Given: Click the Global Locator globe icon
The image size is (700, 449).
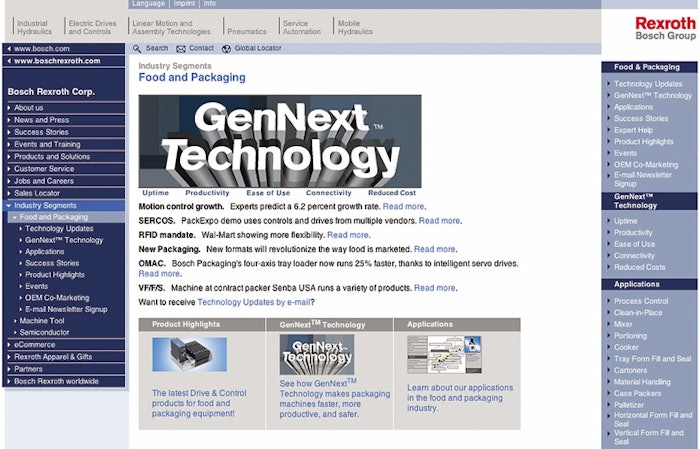Looking at the screenshot, I should 226,49.
